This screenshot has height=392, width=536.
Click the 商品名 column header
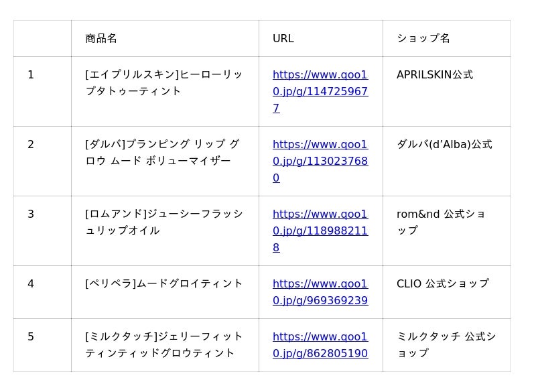point(165,38)
